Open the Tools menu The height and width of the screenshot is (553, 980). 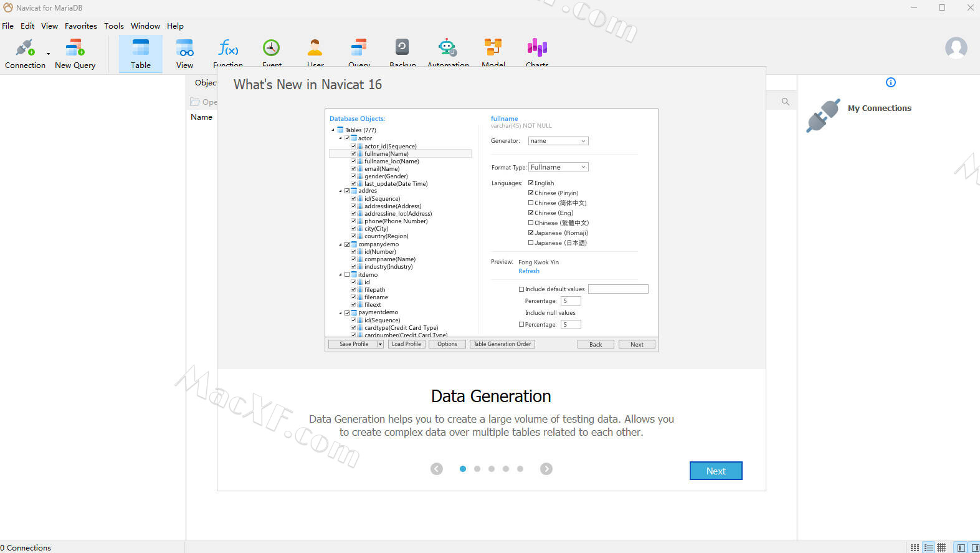[x=114, y=26]
